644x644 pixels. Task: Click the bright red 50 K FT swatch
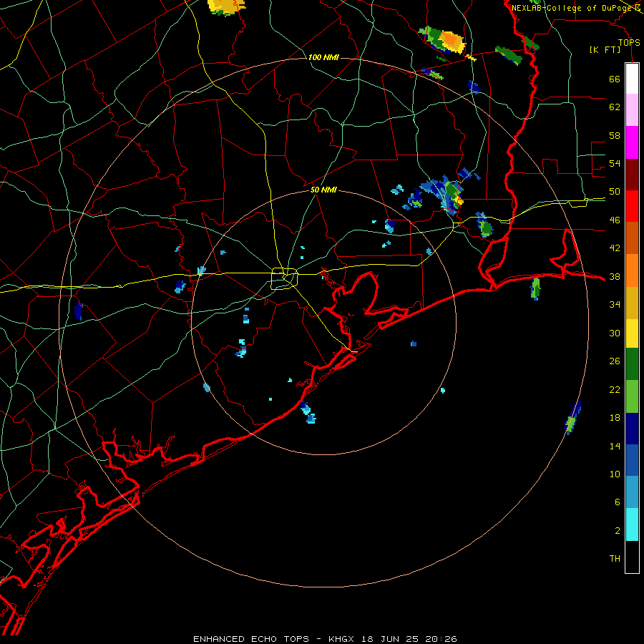pos(632,206)
